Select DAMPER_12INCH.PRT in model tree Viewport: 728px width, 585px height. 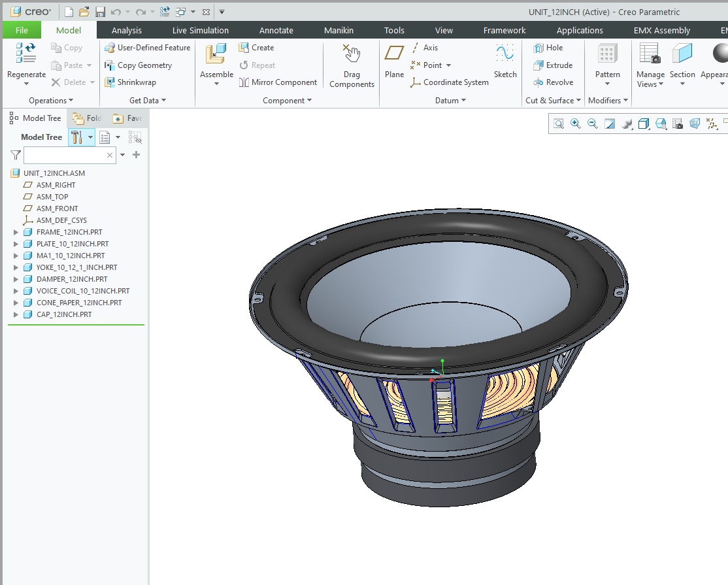(x=71, y=279)
